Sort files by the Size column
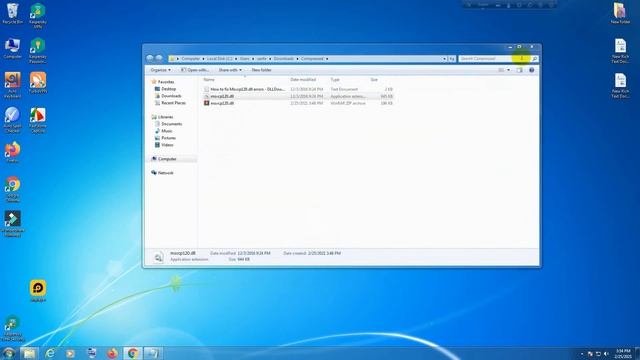The height and width of the screenshot is (360, 640). click(x=374, y=80)
